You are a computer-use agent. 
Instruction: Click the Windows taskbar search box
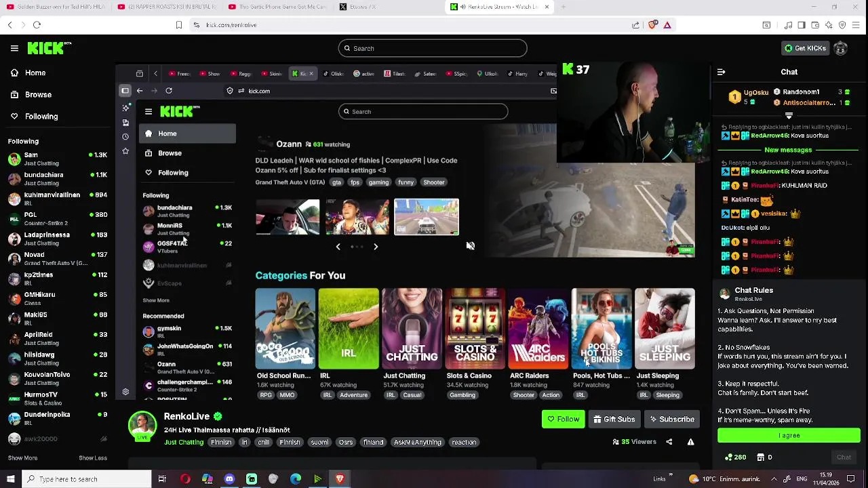point(87,479)
